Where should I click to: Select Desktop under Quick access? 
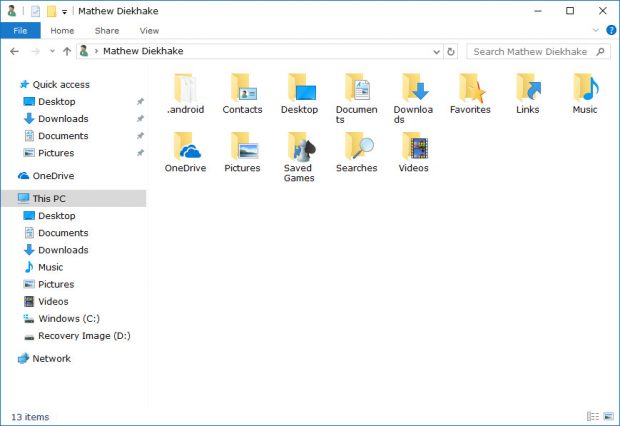point(57,102)
